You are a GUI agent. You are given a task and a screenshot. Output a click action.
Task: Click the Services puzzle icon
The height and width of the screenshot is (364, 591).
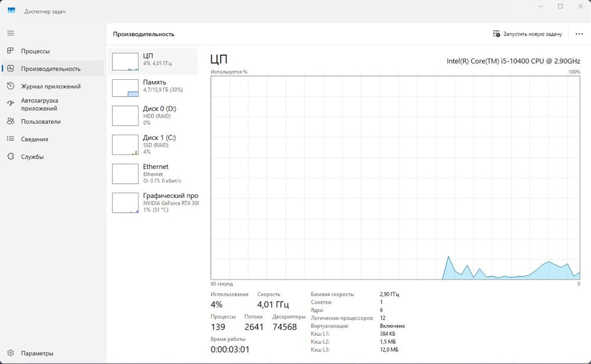[11, 156]
